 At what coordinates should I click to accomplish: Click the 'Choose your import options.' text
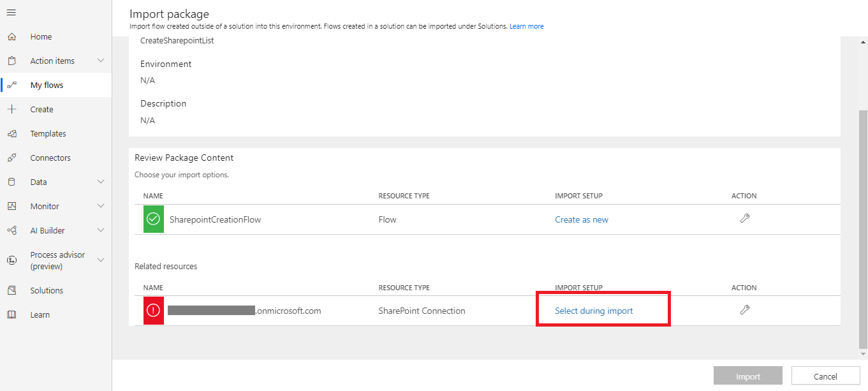[182, 174]
